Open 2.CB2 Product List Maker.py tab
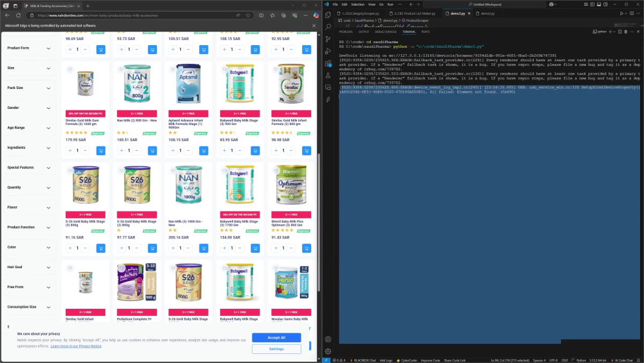Viewport: 644px width, 363px height. pyautogui.click(x=413, y=14)
